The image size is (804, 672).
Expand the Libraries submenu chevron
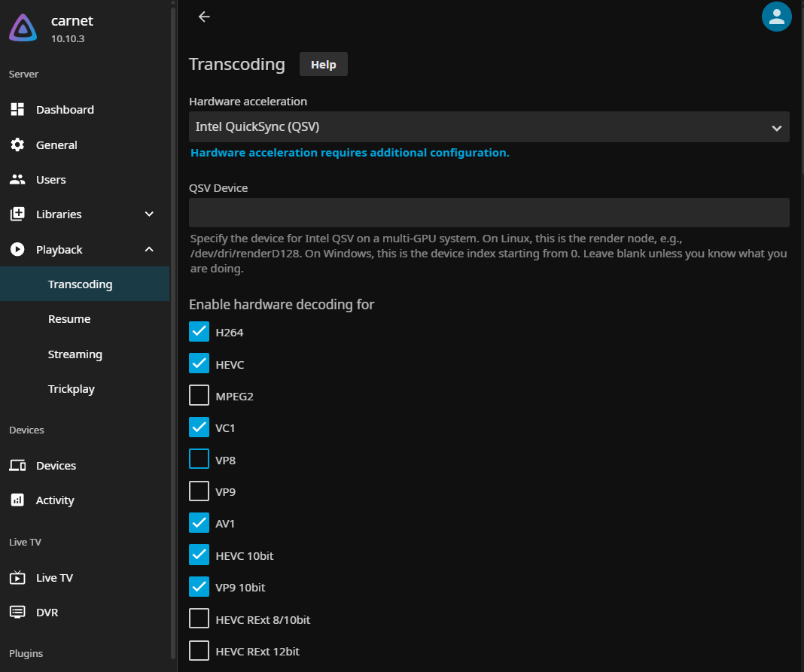149,214
